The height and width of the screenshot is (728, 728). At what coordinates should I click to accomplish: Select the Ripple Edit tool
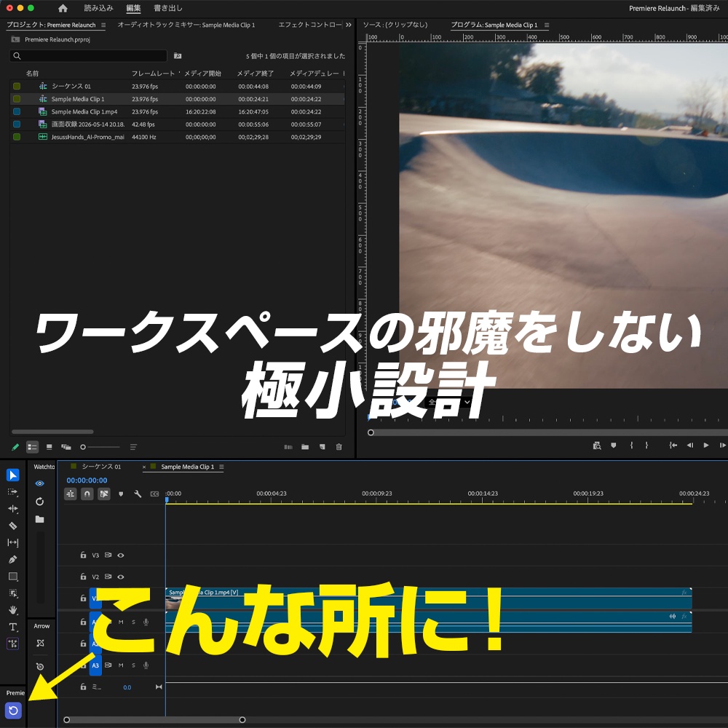point(13,509)
